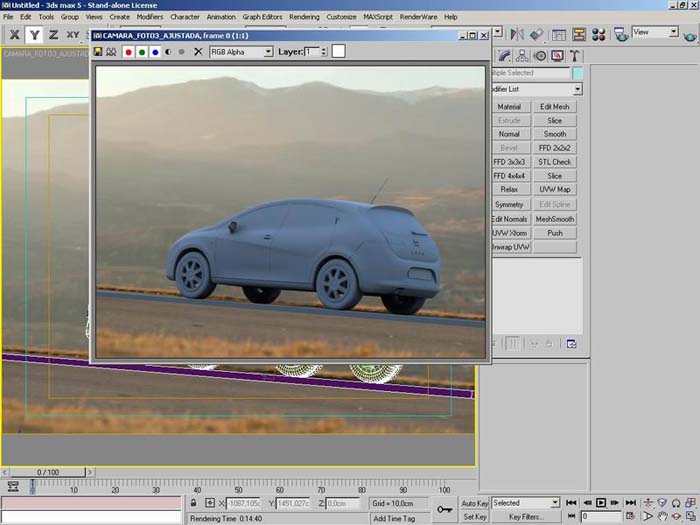Screen dimensions: 700x525
Task: Click the UVW Map modifier button
Action: coord(554,189)
